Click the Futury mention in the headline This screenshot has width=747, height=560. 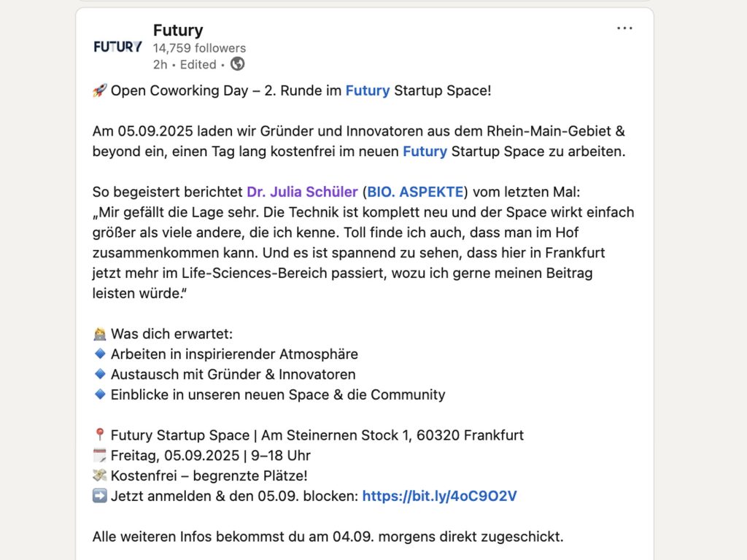coord(368,90)
